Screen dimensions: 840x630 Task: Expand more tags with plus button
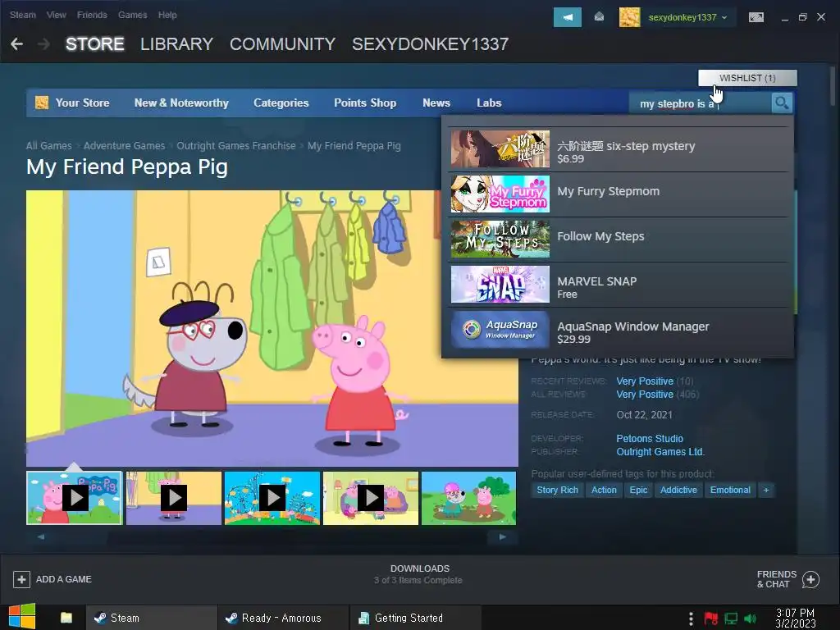click(766, 490)
